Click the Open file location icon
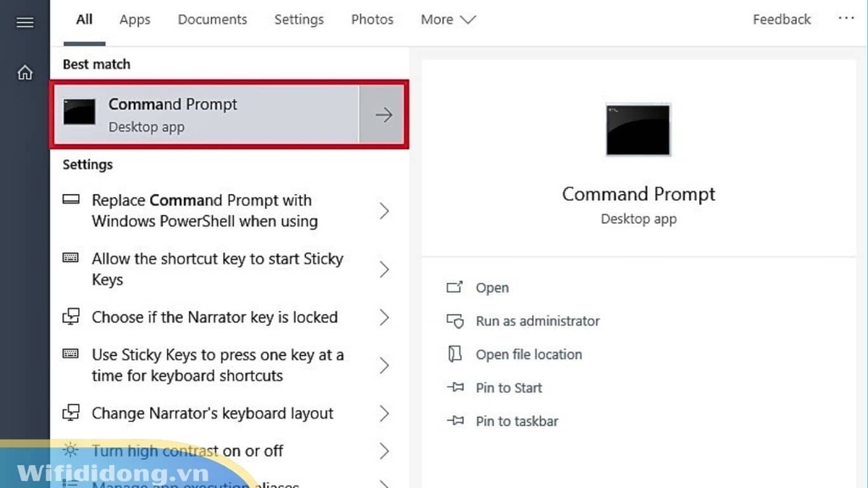The image size is (868, 488). tap(455, 354)
